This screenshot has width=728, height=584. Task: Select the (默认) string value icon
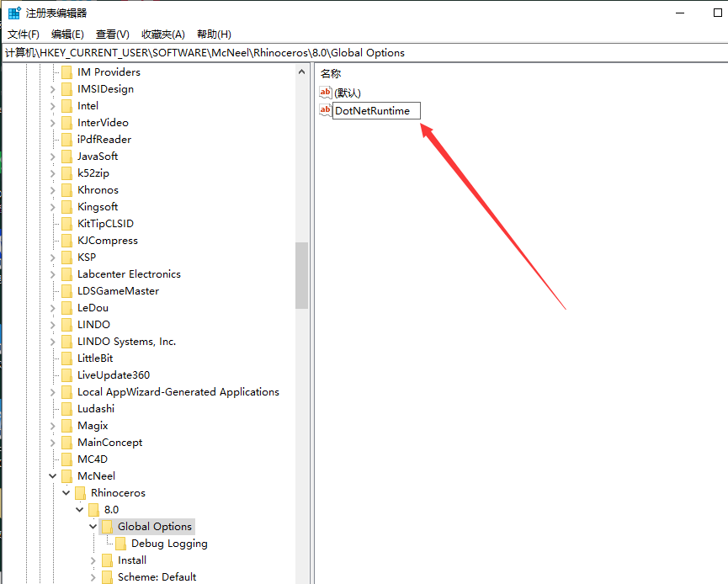326,93
